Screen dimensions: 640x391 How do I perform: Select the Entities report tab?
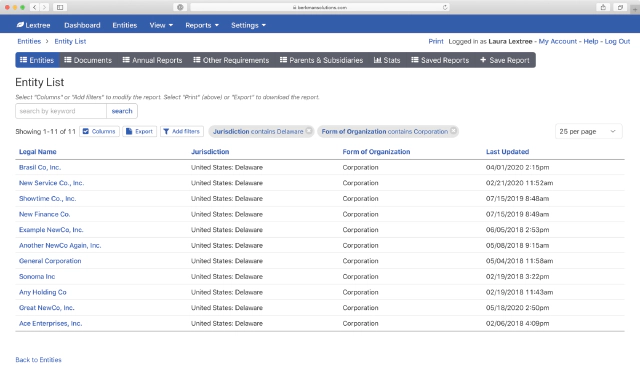37,60
